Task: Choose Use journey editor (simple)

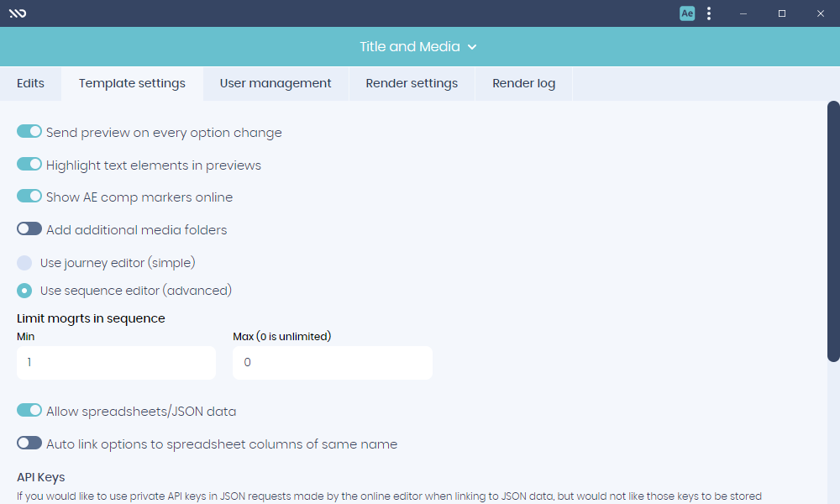Action: click(25, 263)
